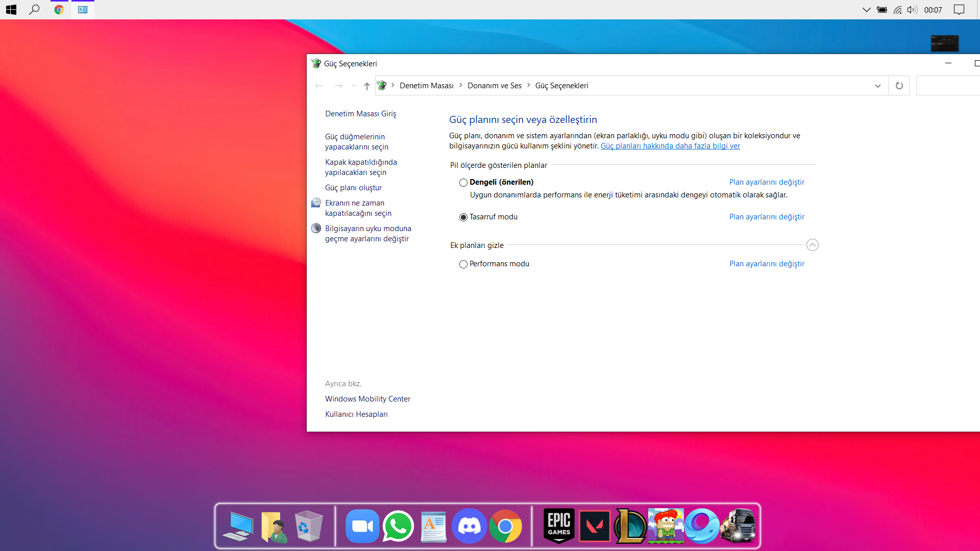Open Epic Games launcher in dock
This screenshot has height=551, width=980.
coord(559,525)
